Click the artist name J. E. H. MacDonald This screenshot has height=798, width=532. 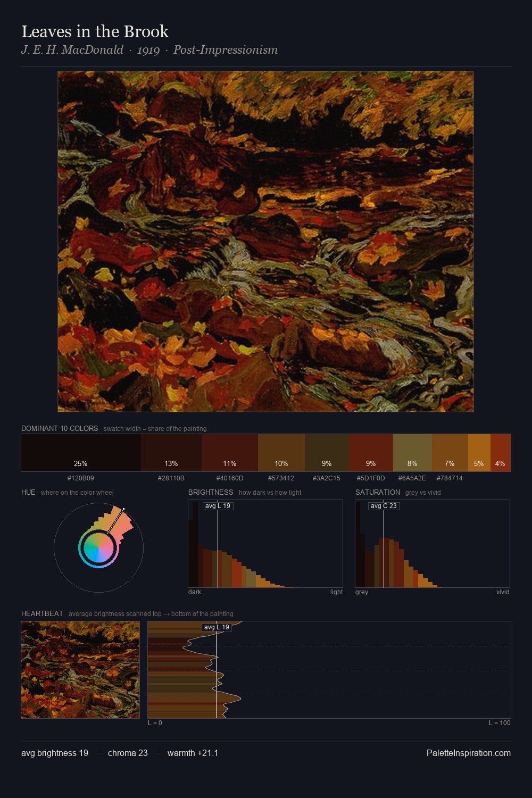pyautogui.click(x=72, y=50)
